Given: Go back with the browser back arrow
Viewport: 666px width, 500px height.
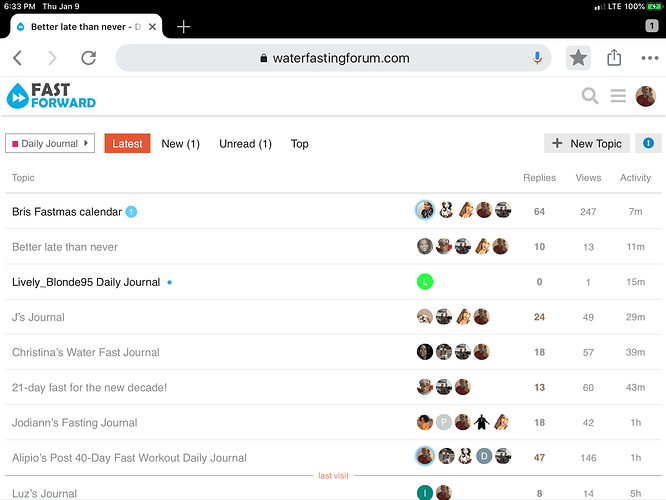Looking at the screenshot, I should click(x=17, y=58).
